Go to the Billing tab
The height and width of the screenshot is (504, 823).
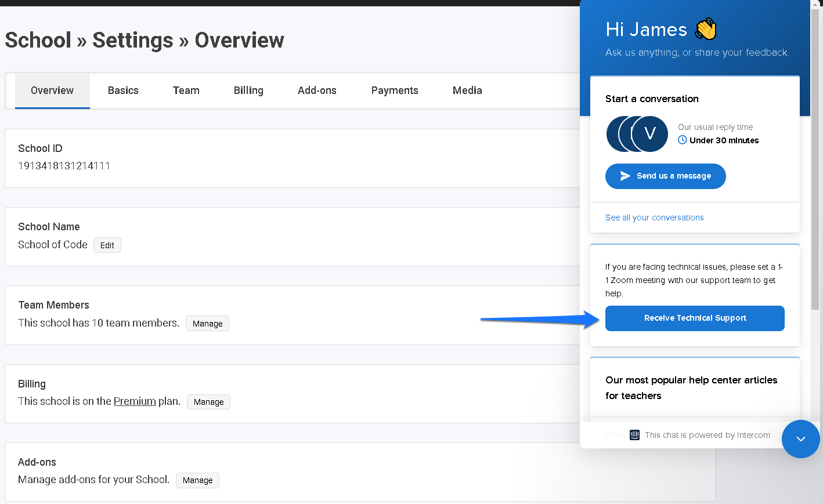(x=248, y=90)
